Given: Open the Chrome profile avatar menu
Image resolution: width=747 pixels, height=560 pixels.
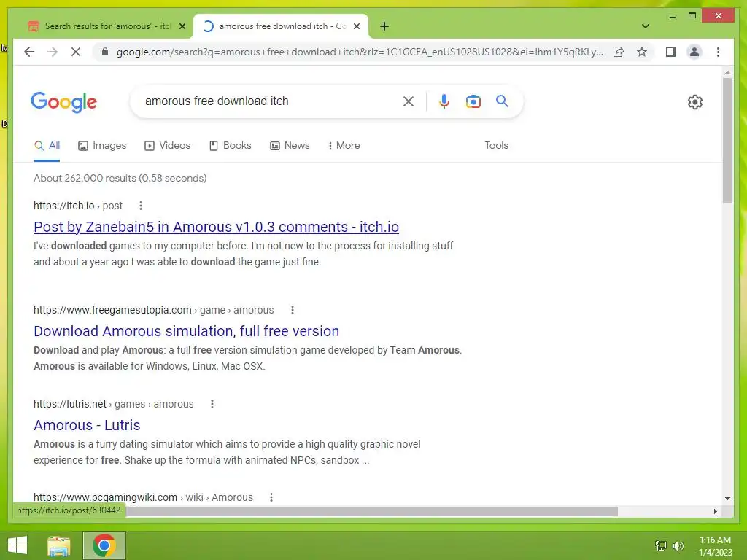Looking at the screenshot, I should tap(694, 52).
